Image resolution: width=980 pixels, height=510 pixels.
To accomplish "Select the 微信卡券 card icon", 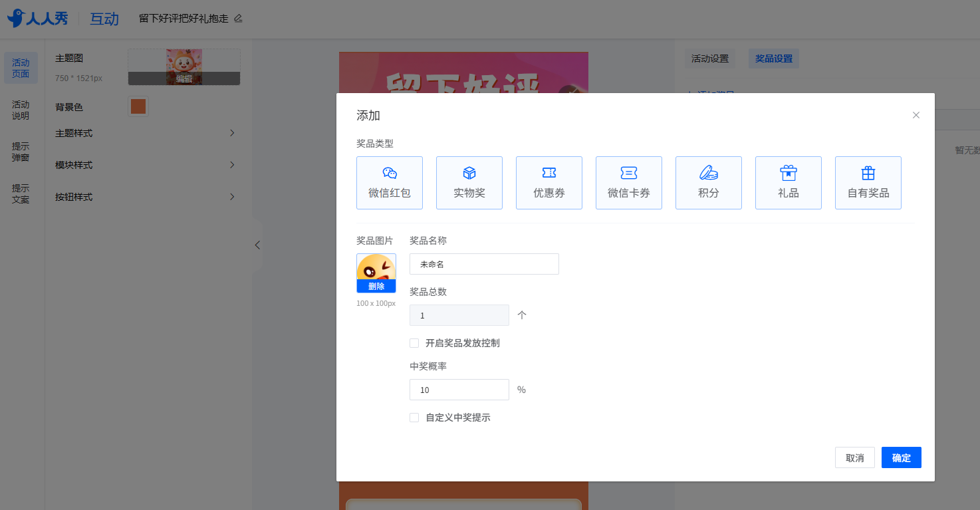I will (x=629, y=173).
